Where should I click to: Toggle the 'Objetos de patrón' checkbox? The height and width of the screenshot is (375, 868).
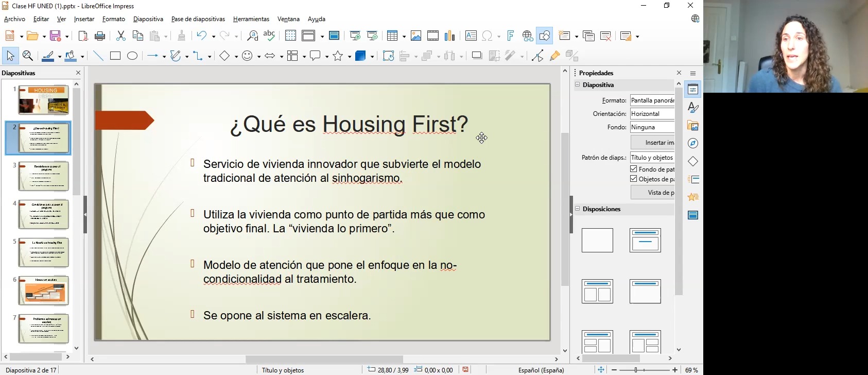[634, 179]
